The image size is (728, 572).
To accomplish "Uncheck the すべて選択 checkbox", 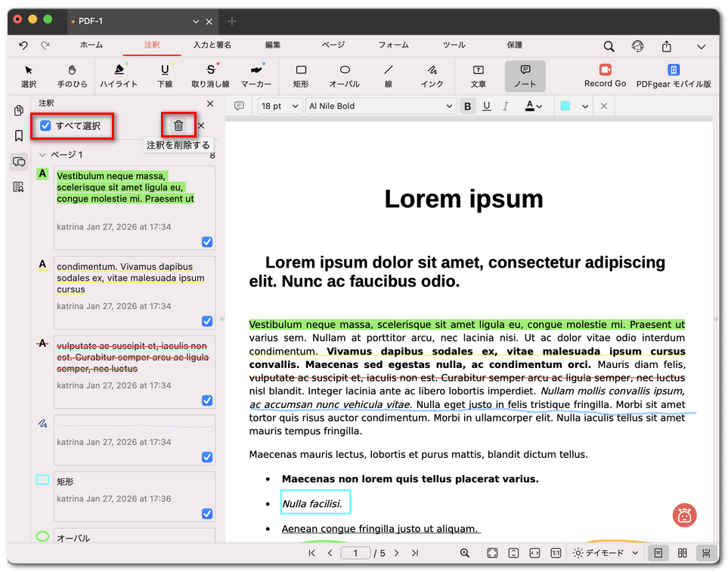I will 46,126.
